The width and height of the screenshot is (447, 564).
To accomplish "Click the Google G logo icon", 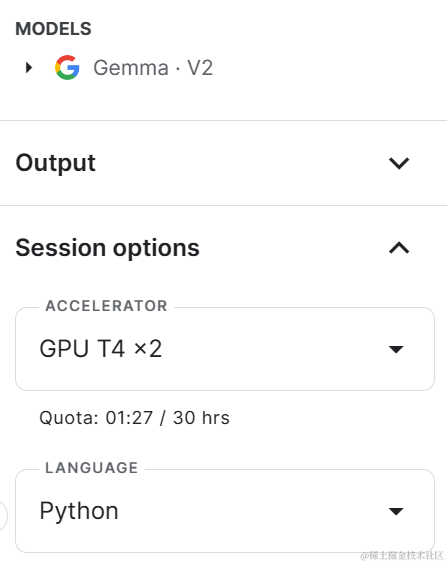I will pyautogui.click(x=67, y=67).
